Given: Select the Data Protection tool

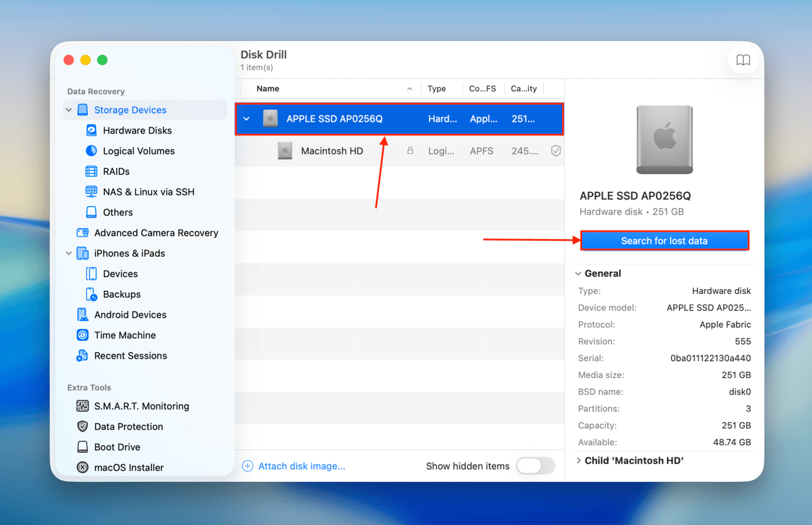Looking at the screenshot, I should click(x=82, y=426).
